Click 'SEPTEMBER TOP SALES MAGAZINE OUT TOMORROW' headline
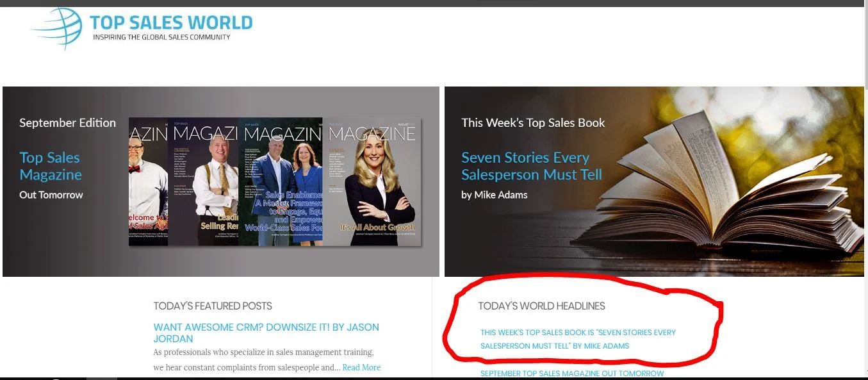The height and width of the screenshot is (380, 868). click(x=572, y=373)
